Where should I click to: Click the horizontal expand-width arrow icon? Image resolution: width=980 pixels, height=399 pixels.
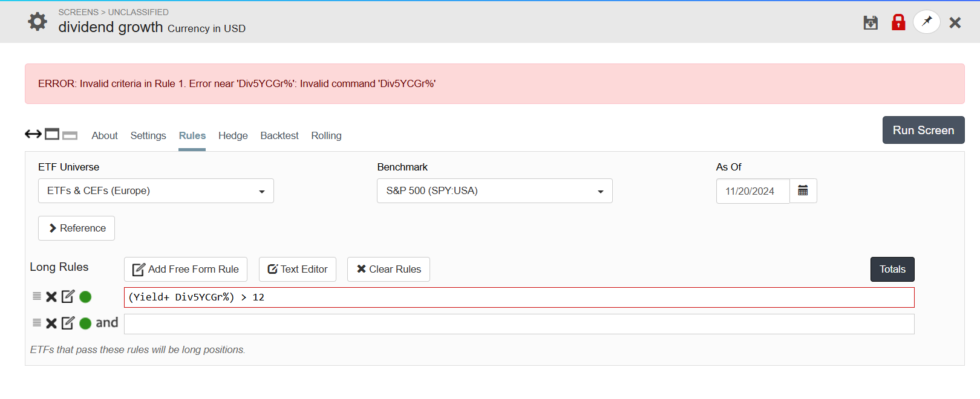point(33,134)
